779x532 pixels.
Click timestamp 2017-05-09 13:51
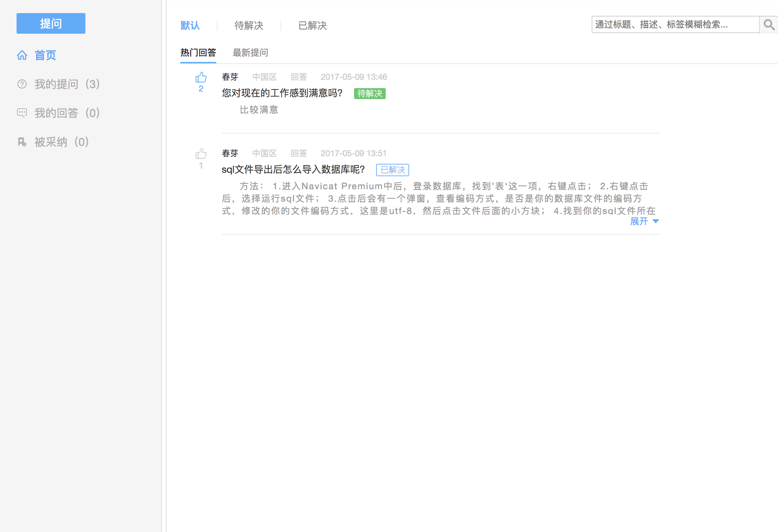point(354,153)
